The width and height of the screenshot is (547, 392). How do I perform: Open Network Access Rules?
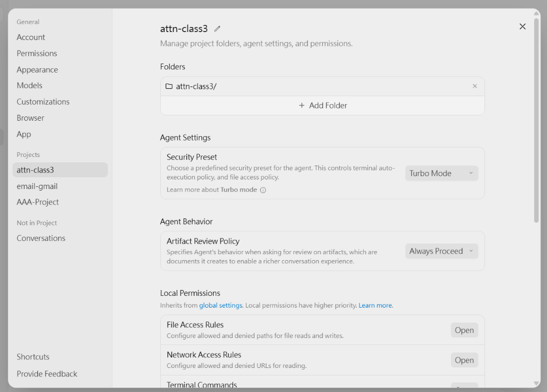[464, 360]
